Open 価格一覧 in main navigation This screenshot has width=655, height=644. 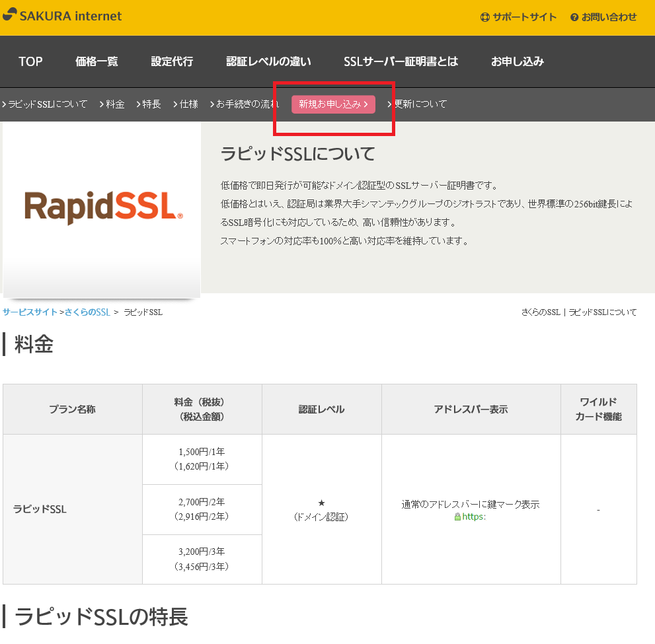96,61
